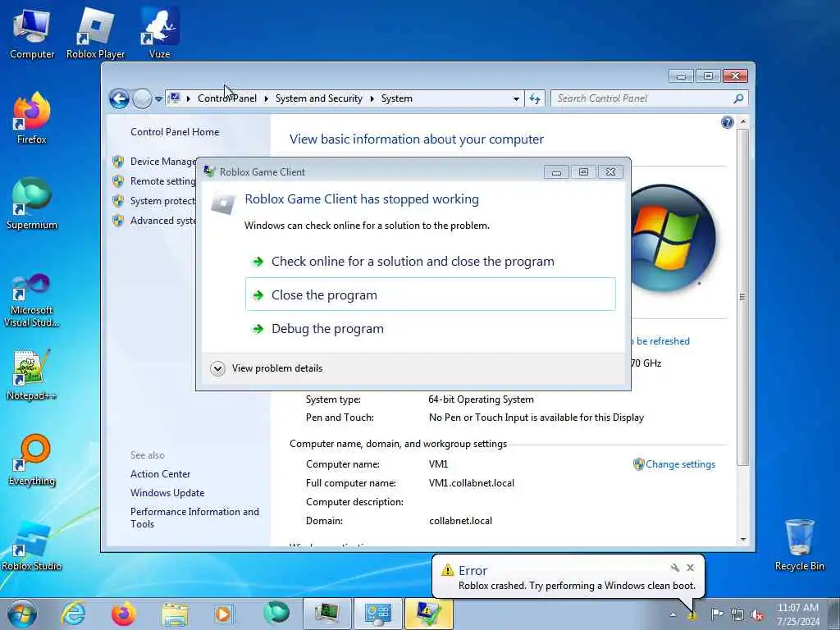Viewport: 840px width, 630px height.
Task: Expand the breadcrumb arrow before Control Panel
Action: (189, 98)
